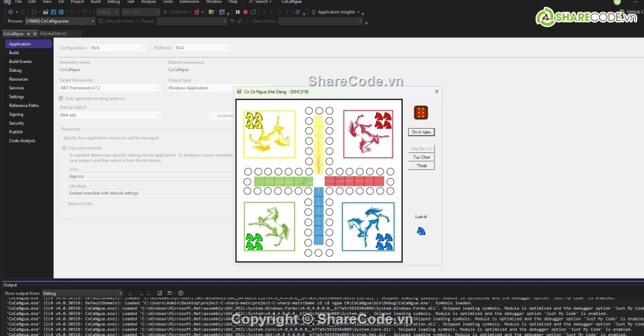Click the dice image in the game window
The image size is (644, 336).
(x=420, y=112)
